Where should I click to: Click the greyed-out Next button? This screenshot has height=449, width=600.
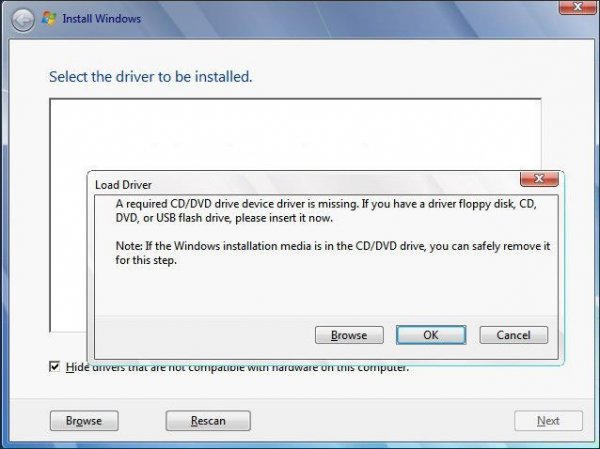tap(548, 421)
